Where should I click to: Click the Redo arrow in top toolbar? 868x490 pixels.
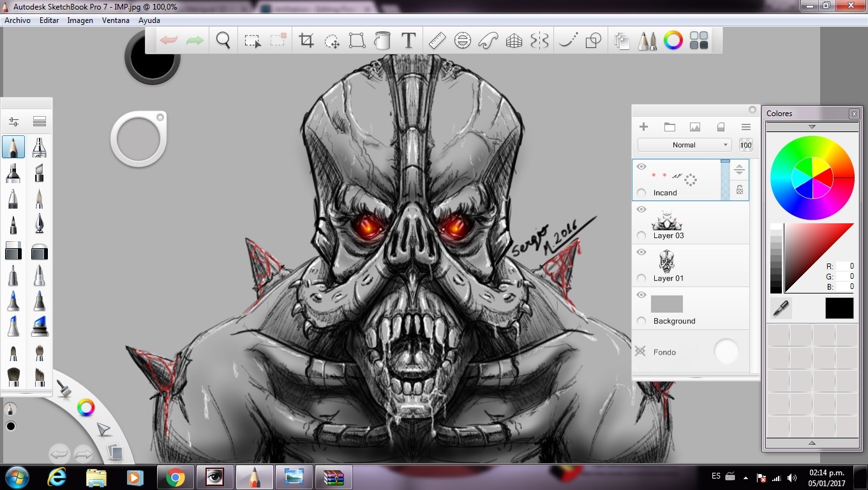(x=195, y=41)
